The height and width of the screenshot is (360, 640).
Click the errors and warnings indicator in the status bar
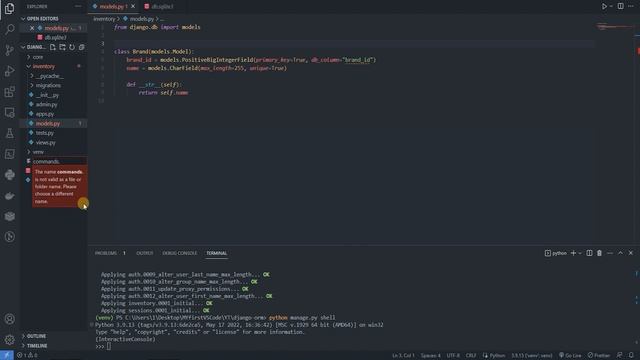pyautogui.click(x=27, y=356)
